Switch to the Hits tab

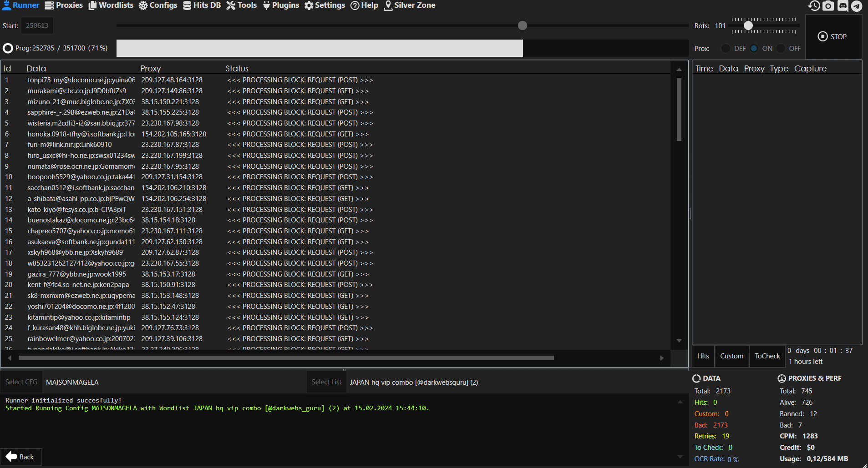coord(703,356)
